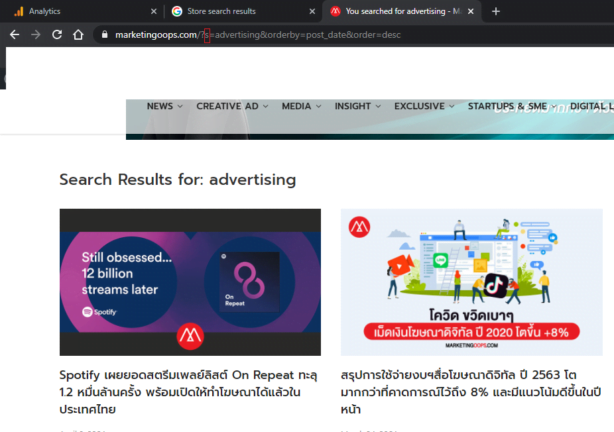Close the Store search results tab

[312, 11]
